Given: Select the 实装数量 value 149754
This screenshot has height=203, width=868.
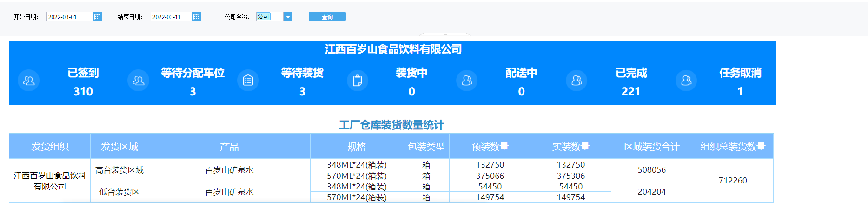Looking at the screenshot, I should click(x=571, y=197).
